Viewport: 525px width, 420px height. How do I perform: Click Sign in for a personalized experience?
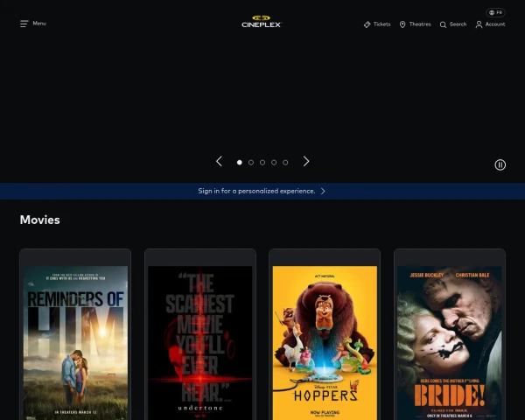coord(256,191)
